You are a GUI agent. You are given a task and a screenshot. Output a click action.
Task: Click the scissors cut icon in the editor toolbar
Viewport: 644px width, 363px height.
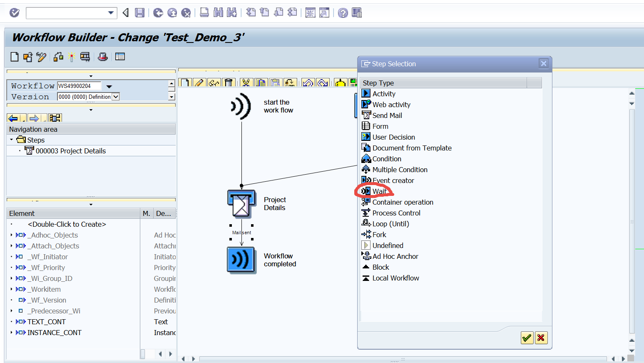246,82
